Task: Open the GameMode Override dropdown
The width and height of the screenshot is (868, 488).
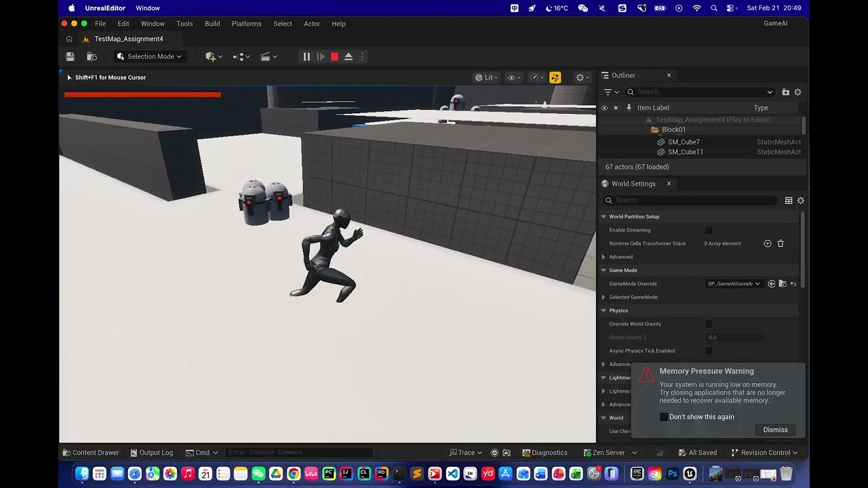Action: pos(734,284)
